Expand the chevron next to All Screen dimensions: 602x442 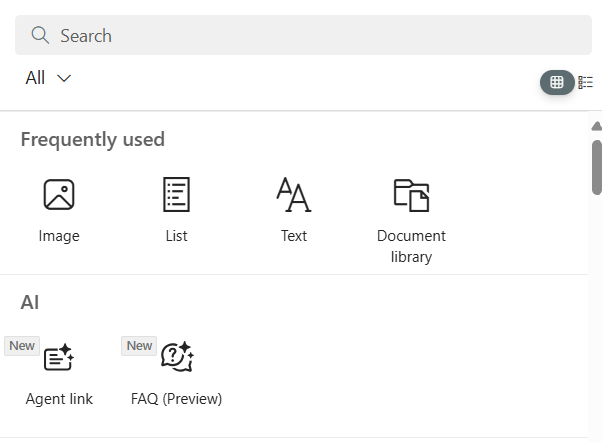point(64,78)
